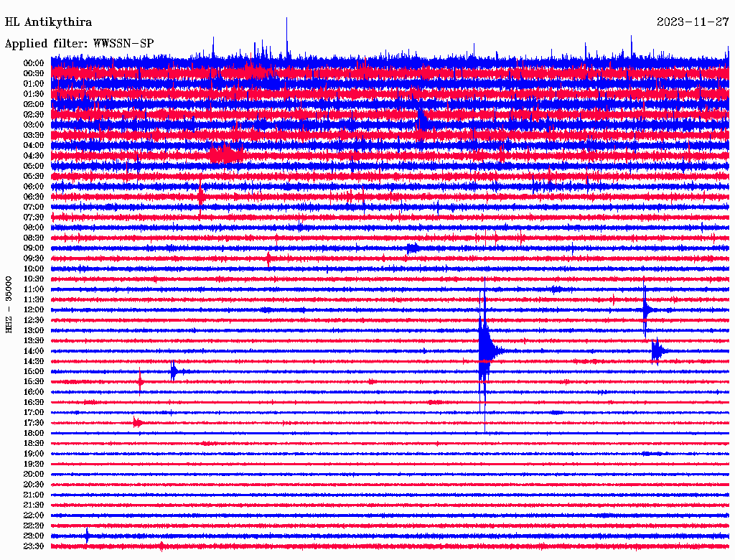This screenshot has height=560, width=735.
Task: Select the 09:00 time row label
Action: pyautogui.click(x=34, y=248)
